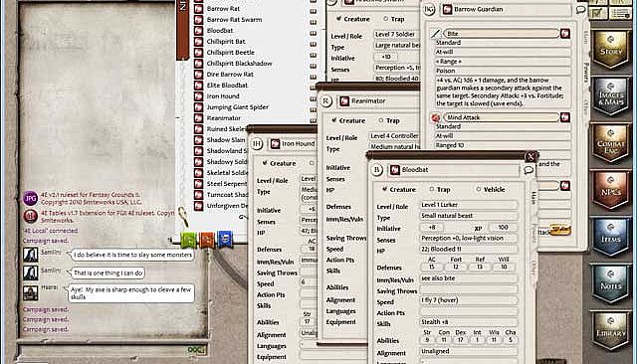This screenshot has width=637, height=364.
Task: Click the red link icon right of Bite
Action: (x=565, y=33)
